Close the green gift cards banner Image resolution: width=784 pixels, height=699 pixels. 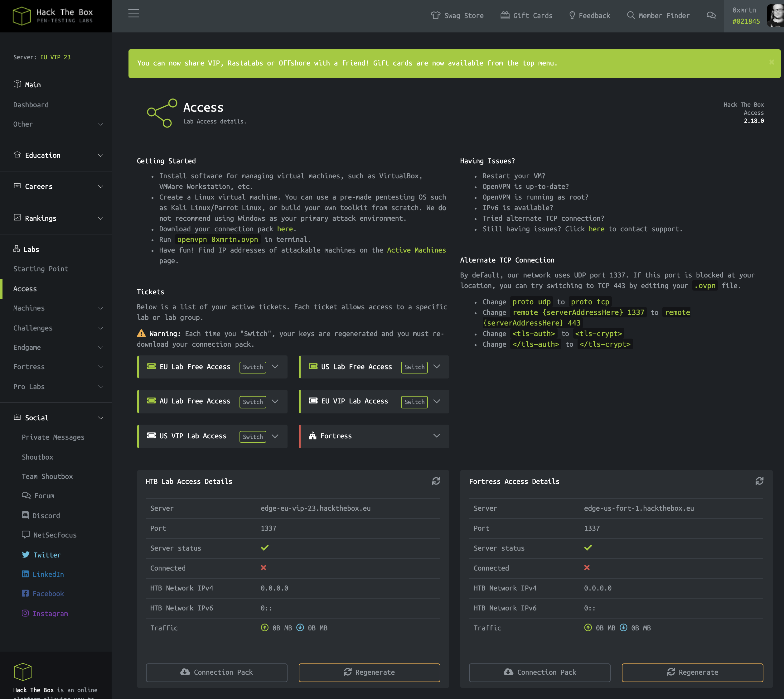[x=771, y=62]
